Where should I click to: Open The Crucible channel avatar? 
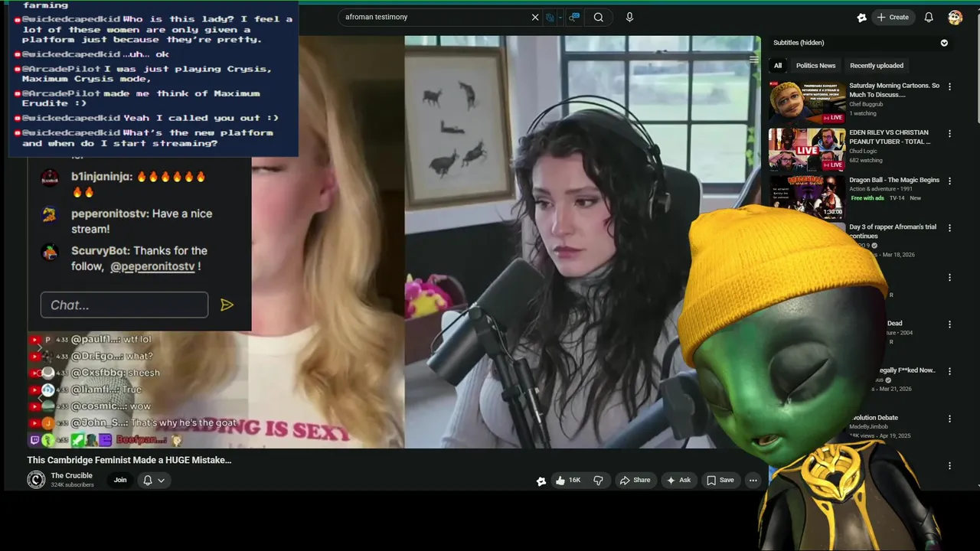pos(36,480)
